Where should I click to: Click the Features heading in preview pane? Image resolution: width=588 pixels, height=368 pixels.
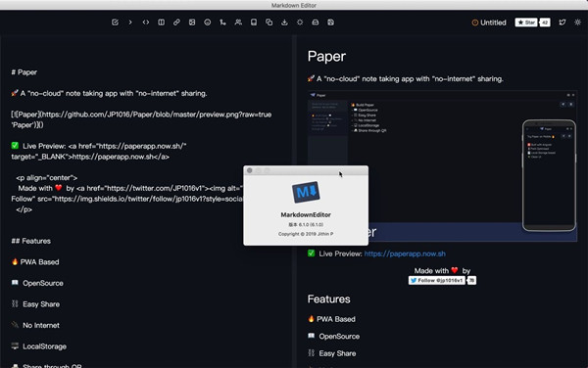point(329,299)
